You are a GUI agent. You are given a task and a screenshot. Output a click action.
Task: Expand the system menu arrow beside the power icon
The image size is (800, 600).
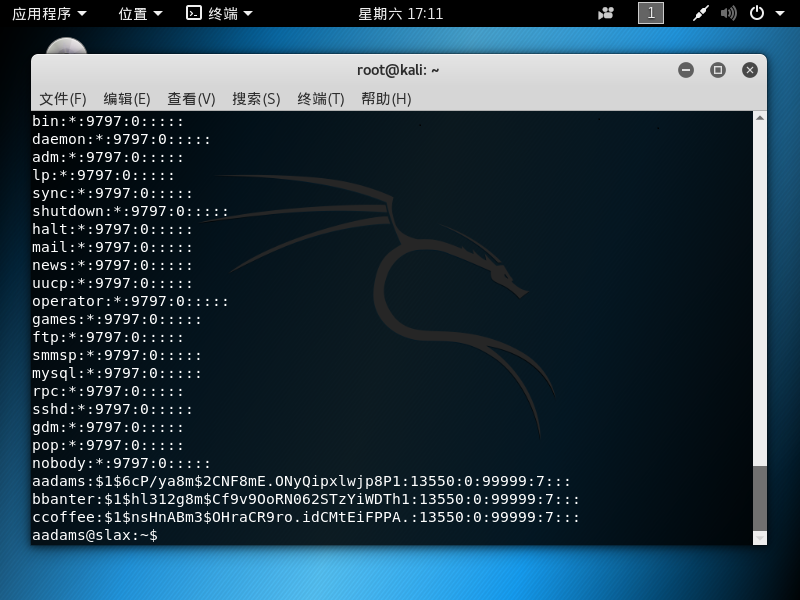[x=780, y=14]
